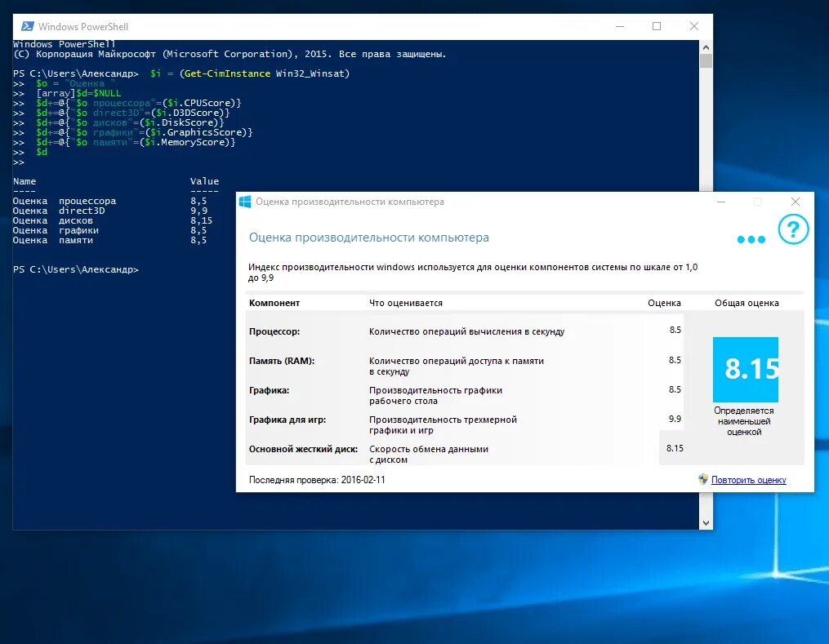Click Количество операций вычисления в секунду description
Viewport: 829px width, 644px height.
click(x=467, y=331)
